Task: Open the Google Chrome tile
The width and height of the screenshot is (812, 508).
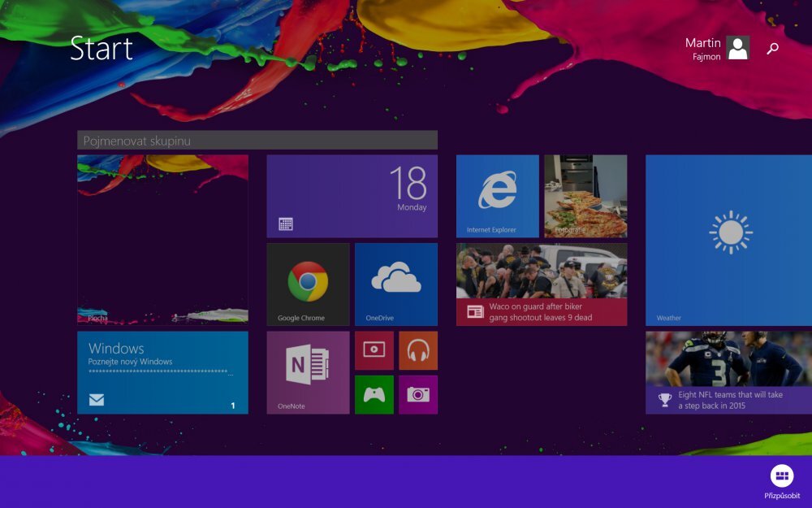Action: (x=307, y=283)
